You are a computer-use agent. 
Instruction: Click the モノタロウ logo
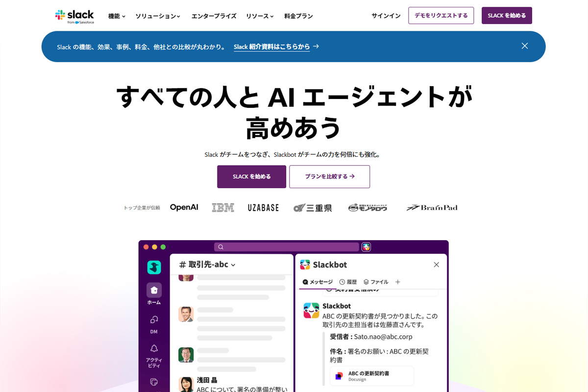368,208
